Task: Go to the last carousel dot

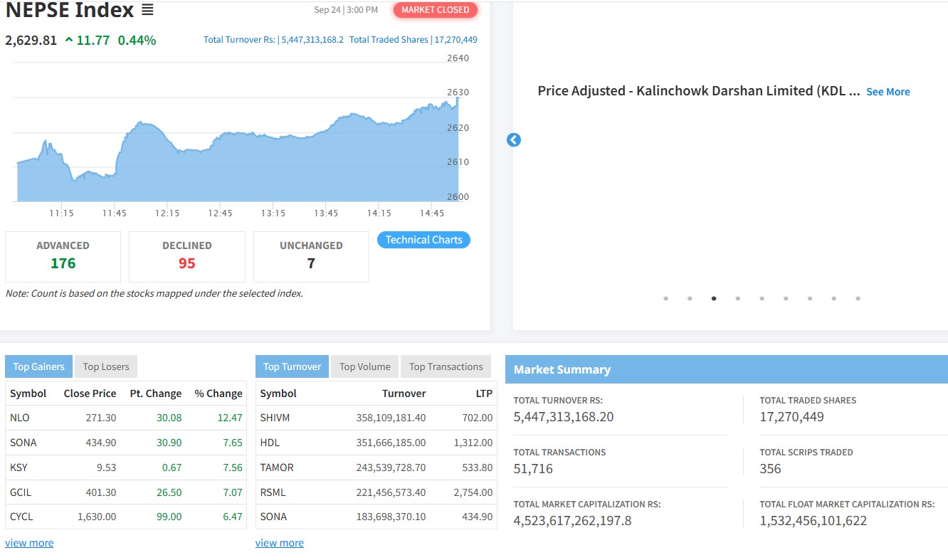Action: [x=858, y=299]
